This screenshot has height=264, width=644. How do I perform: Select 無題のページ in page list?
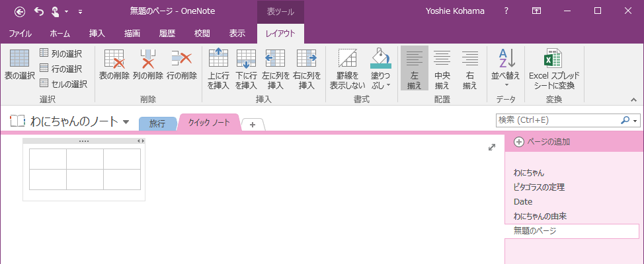pos(572,231)
